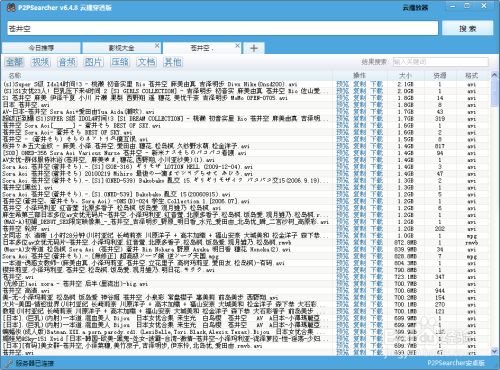
Task: Select the resource count 347 cell
Action: coord(440,277)
